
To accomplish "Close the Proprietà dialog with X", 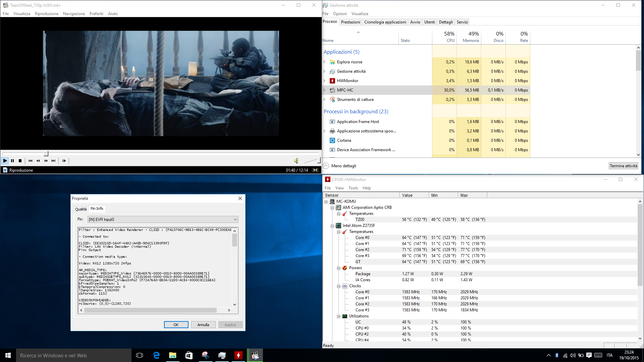I will tap(240, 198).
